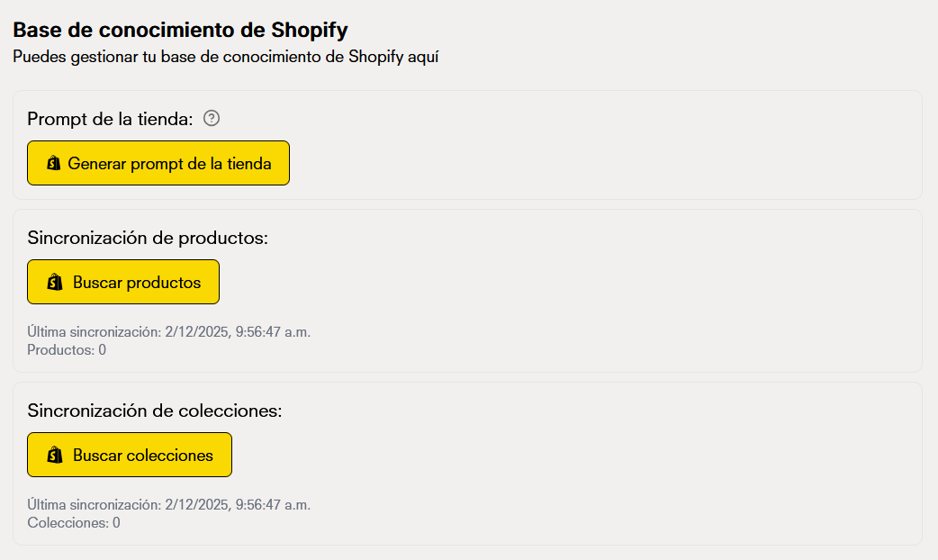This screenshot has width=938, height=560.
Task: Click the subtitle text about gestionar tu base de conocimiento
Action: [x=225, y=56]
